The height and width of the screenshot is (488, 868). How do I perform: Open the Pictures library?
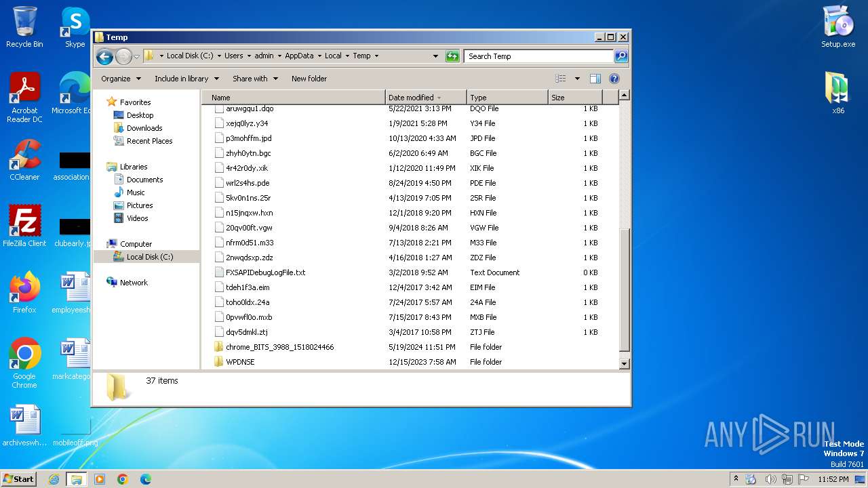[x=140, y=205]
